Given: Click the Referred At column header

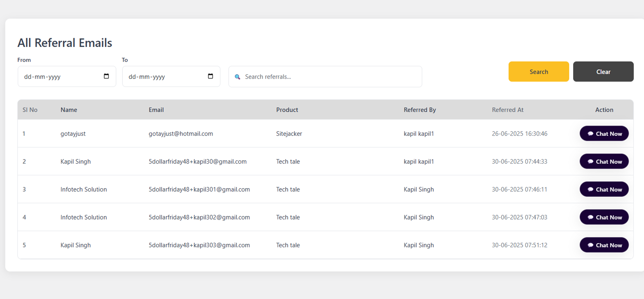Looking at the screenshot, I should (507, 110).
